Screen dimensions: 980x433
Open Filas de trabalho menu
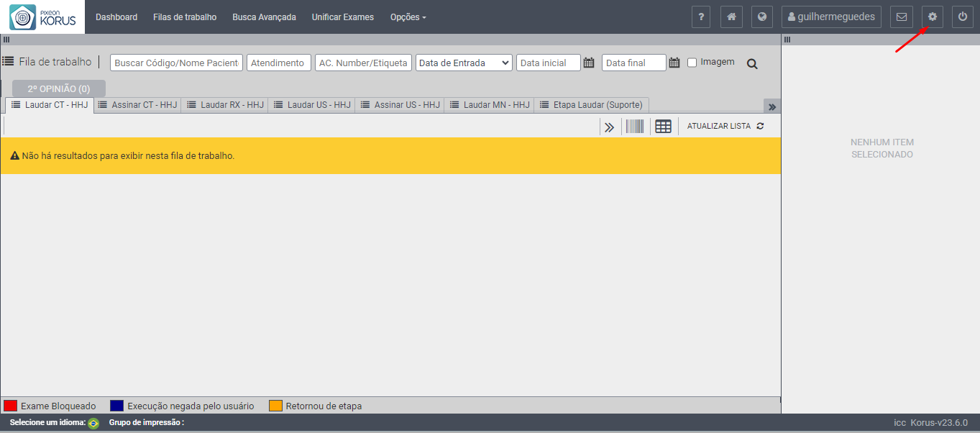(x=185, y=17)
